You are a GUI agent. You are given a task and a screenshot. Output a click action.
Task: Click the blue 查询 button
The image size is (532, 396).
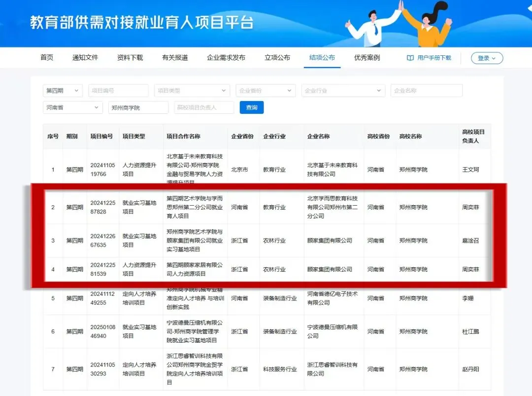point(252,108)
